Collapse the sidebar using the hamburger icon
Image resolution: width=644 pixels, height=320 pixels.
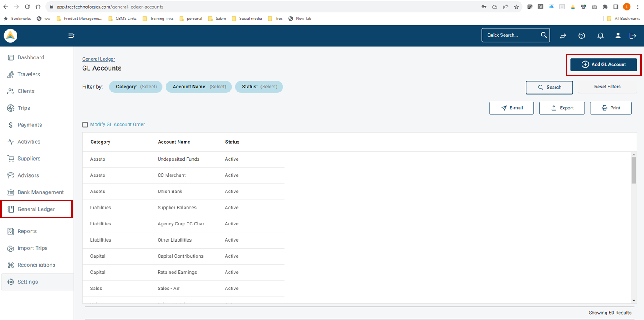coord(71,36)
